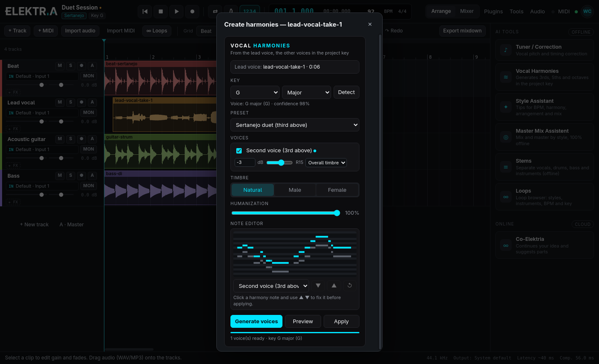Rewind to start with skip-back icon

pyautogui.click(x=145, y=12)
